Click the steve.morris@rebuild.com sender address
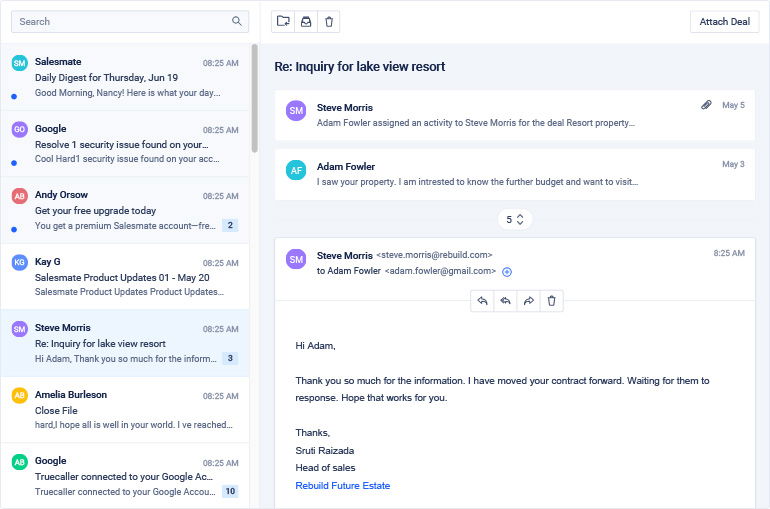 pyautogui.click(x=434, y=255)
